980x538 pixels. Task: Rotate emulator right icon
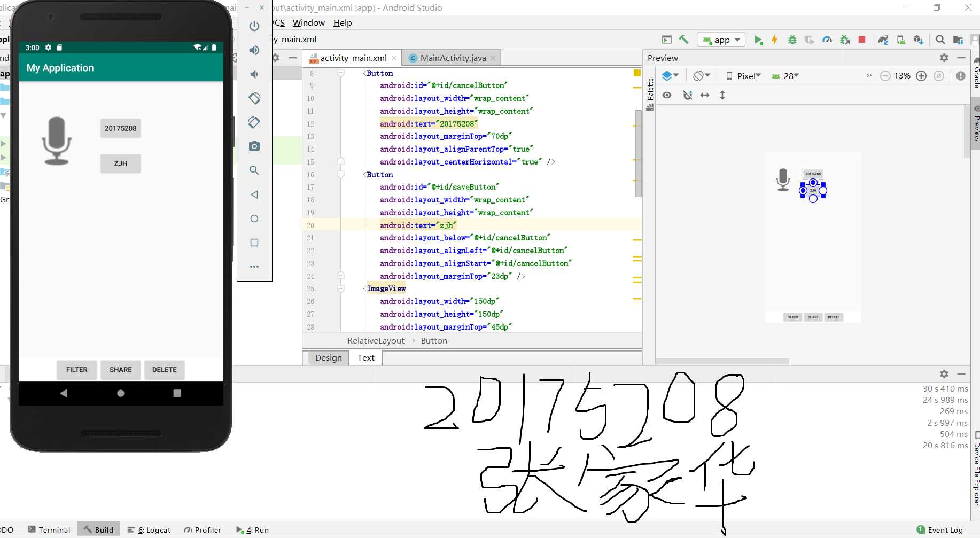tap(254, 122)
